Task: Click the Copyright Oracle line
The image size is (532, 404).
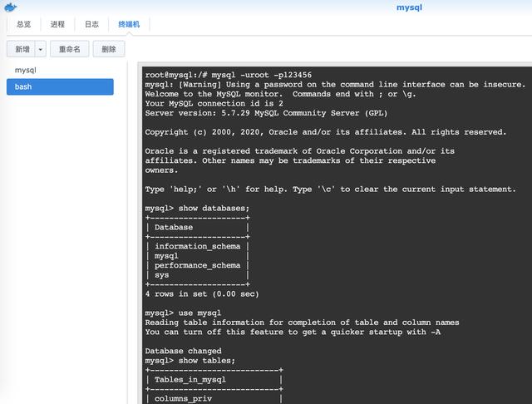Action: (325, 132)
